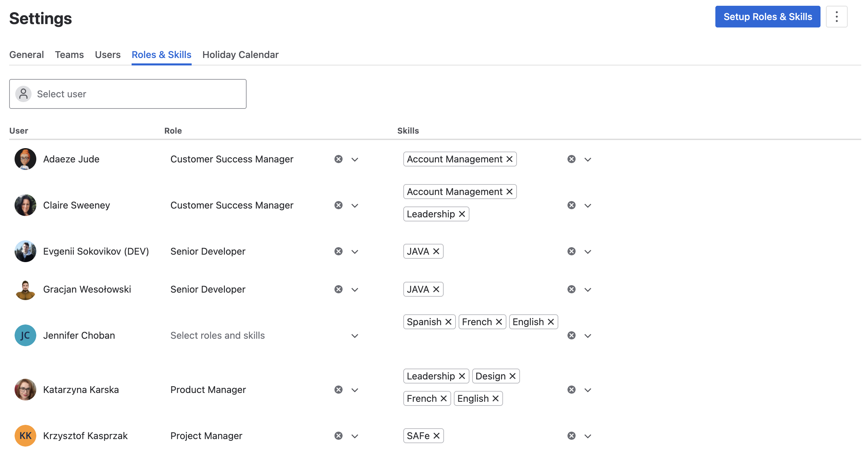Open the three-dot overflow menu
Image resolution: width=868 pixels, height=453 pixels.
click(x=836, y=16)
